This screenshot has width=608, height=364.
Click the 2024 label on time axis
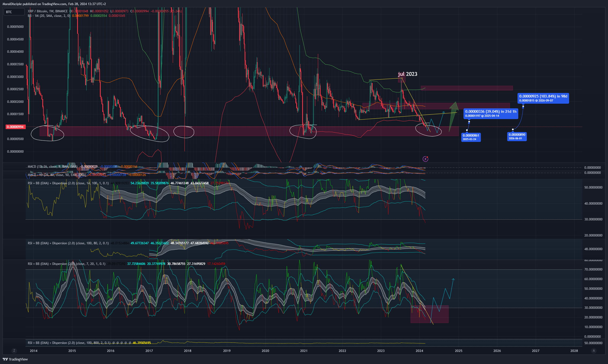coord(419,351)
